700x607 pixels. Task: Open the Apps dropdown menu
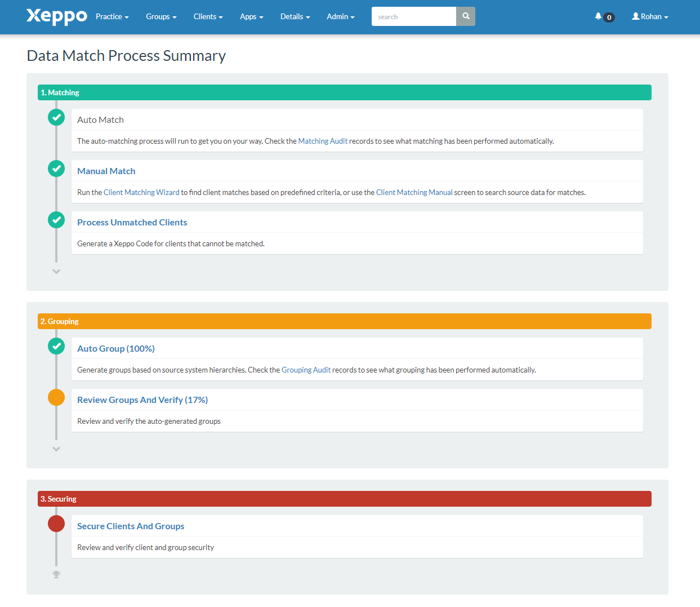click(252, 17)
